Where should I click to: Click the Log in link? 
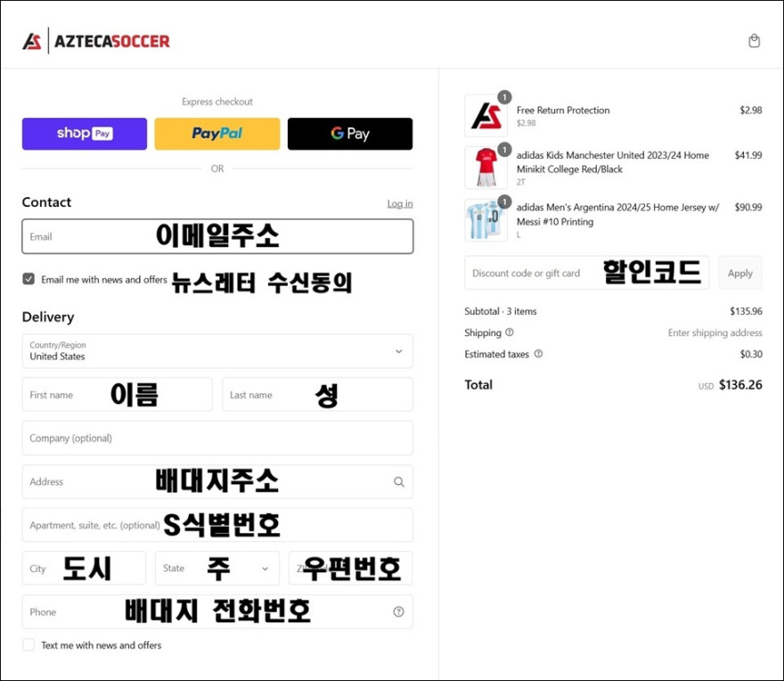click(x=400, y=203)
